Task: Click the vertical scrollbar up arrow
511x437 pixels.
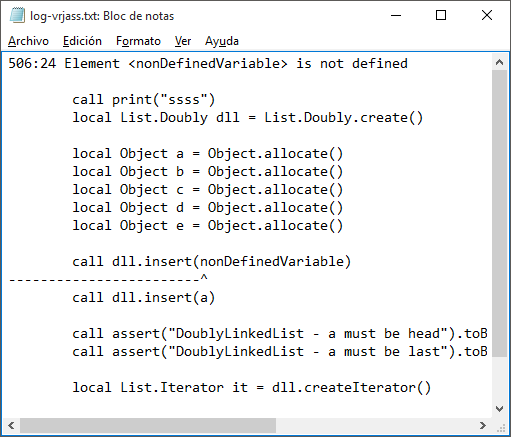Action: pos(499,62)
